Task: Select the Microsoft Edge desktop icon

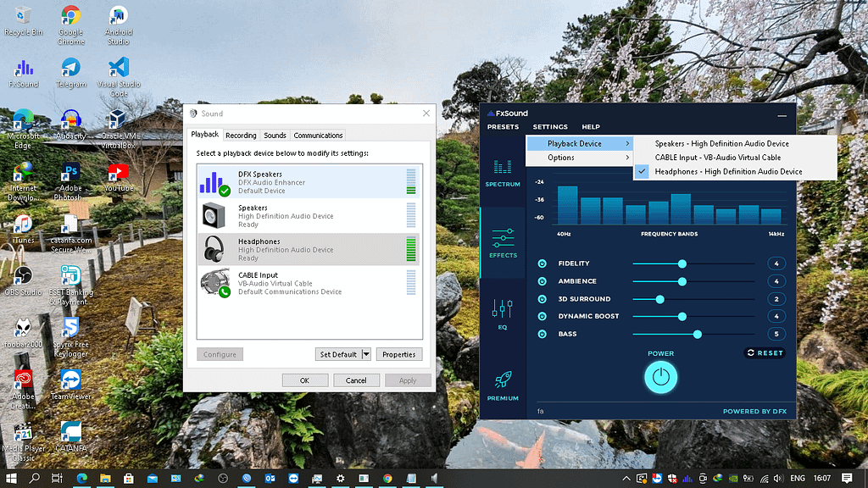Action: tap(23, 130)
